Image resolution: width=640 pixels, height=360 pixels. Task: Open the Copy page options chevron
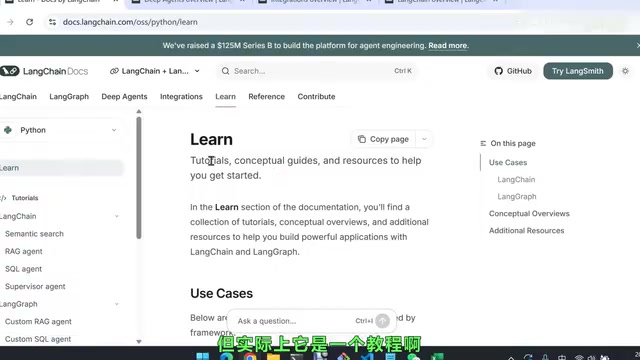(424, 139)
